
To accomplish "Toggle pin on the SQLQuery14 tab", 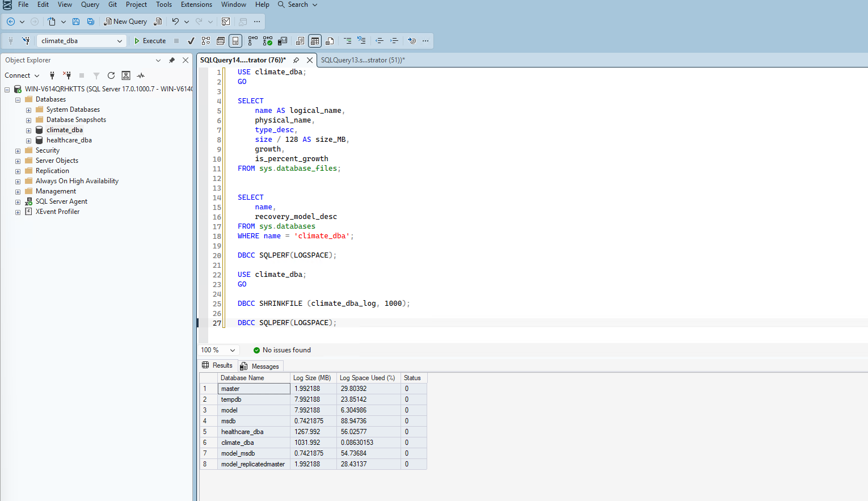I will click(x=296, y=60).
